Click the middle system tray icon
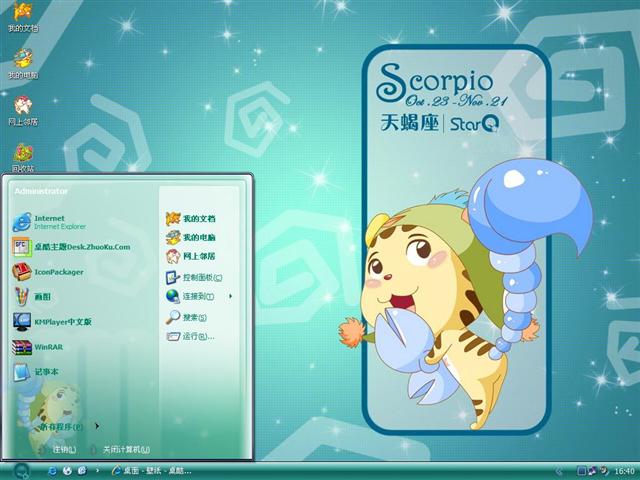The image size is (640, 480). pyautogui.click(x=592, y=471)
